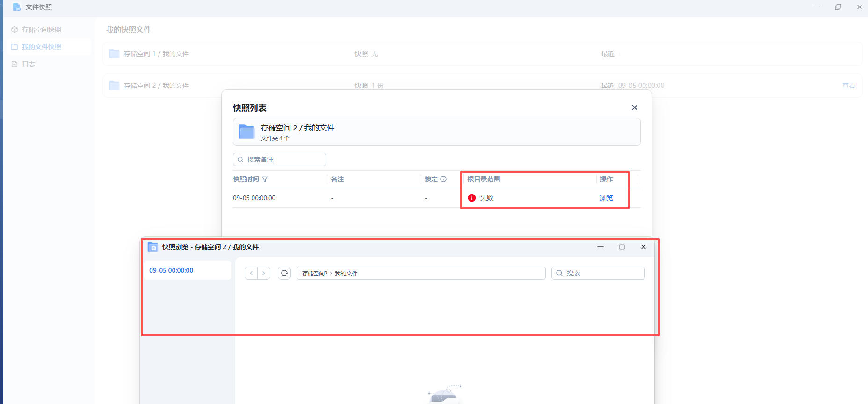Click the 备注 column header

pyautogui.click(x=337, y=179)
